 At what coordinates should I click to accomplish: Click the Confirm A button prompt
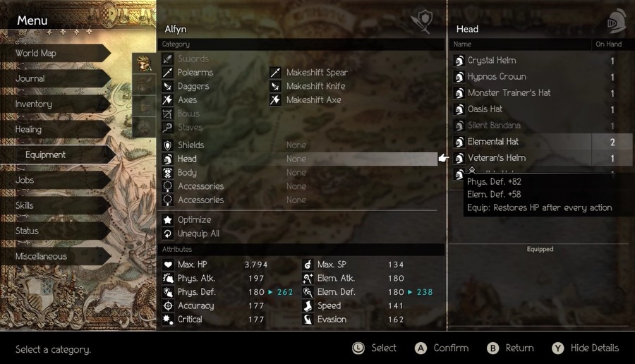(x=442, y=348)
